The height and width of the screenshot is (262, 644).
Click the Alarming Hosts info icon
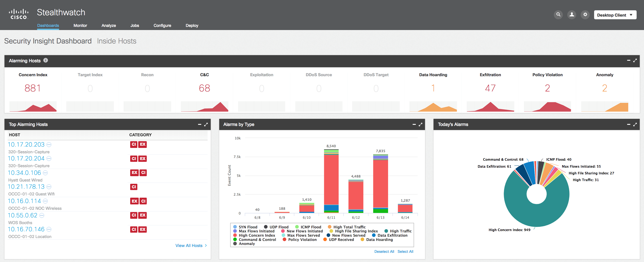pyautogui.click(x=45, y=60)
